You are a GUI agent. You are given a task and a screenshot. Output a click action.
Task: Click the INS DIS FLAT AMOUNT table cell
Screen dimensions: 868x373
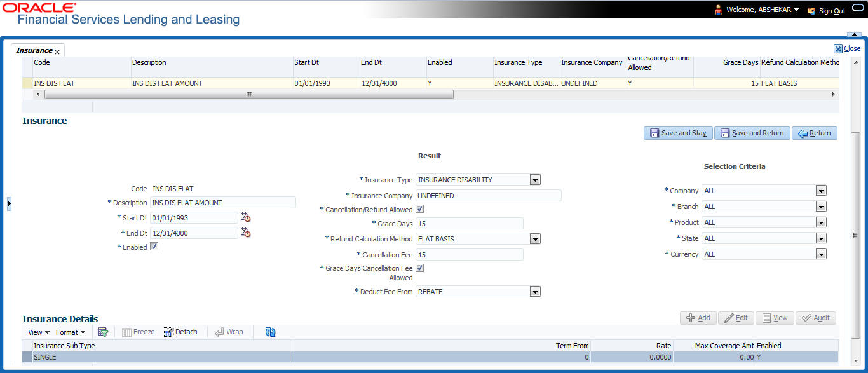(x=212, y=83)
